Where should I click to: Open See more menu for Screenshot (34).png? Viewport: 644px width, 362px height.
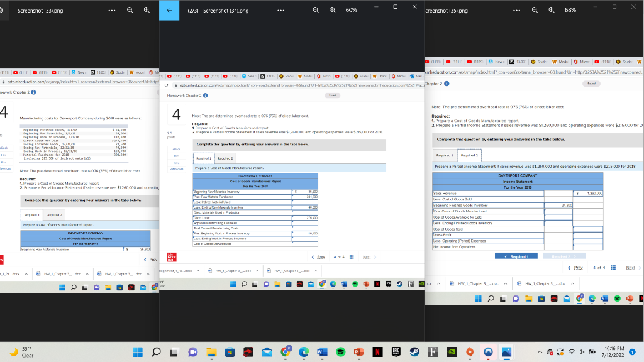pyautogui.click(x=281, y=10)
